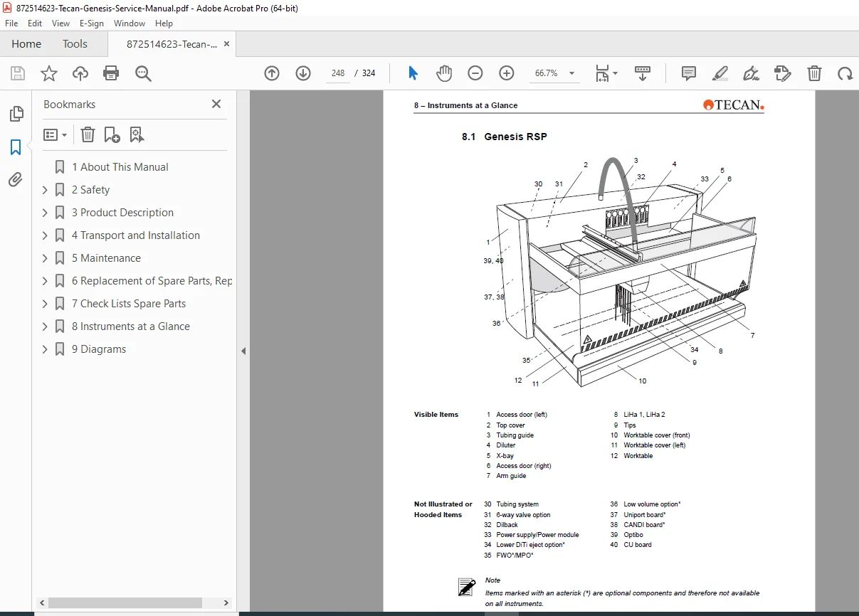Add a new bookmark icon
859x616 pixels.
[112, 134]
